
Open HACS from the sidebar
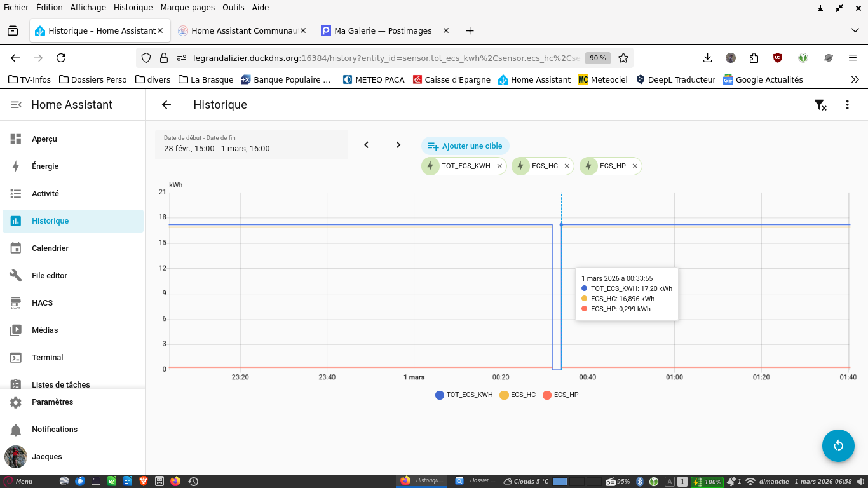42,303
